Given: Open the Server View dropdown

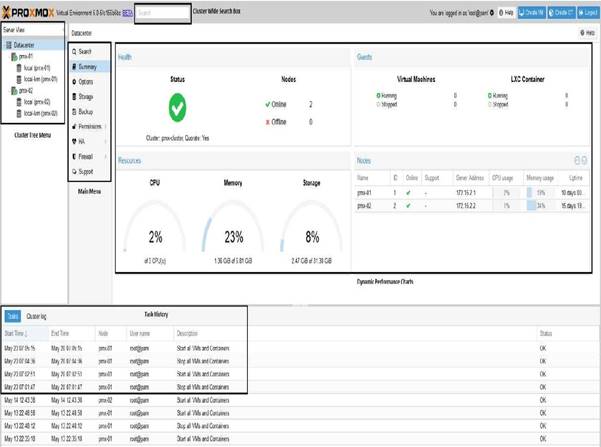Looking at the screenshot, I should coord(33,30).
